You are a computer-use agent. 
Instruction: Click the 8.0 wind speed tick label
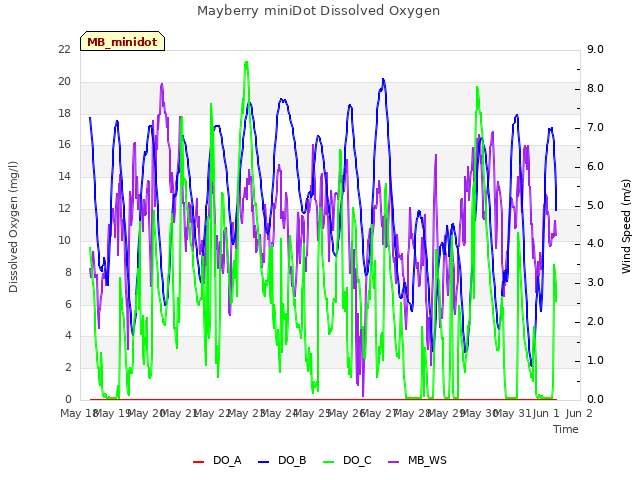coord(595,89)
